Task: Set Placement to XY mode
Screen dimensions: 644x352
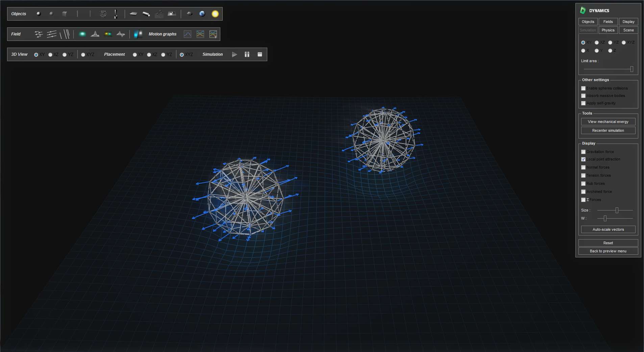Action: click(134, 54)
